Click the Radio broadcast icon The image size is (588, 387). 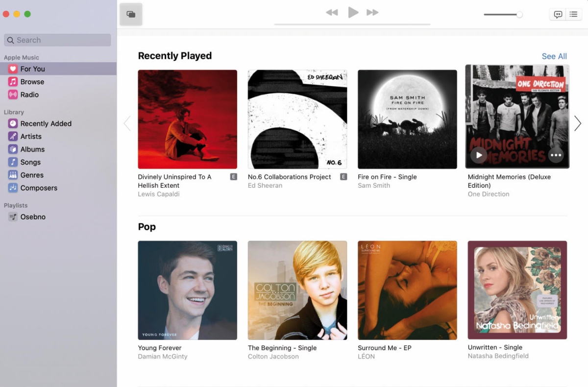tap(13, 95)
